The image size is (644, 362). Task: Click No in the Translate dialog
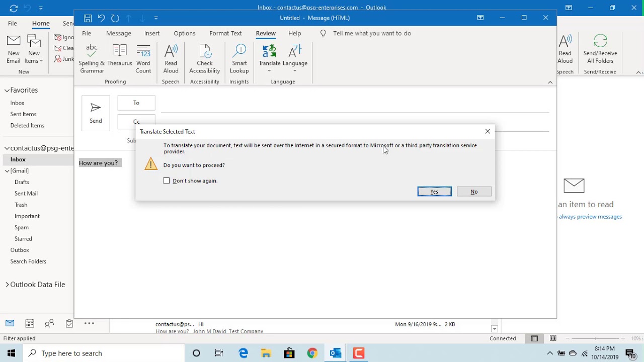pos(474,192)
